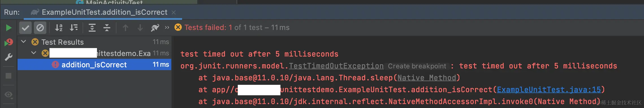Open the wrench settings in left gutter
Image resolution: width=644 pixels, height=108 pixels.
[x=8, y=57]
